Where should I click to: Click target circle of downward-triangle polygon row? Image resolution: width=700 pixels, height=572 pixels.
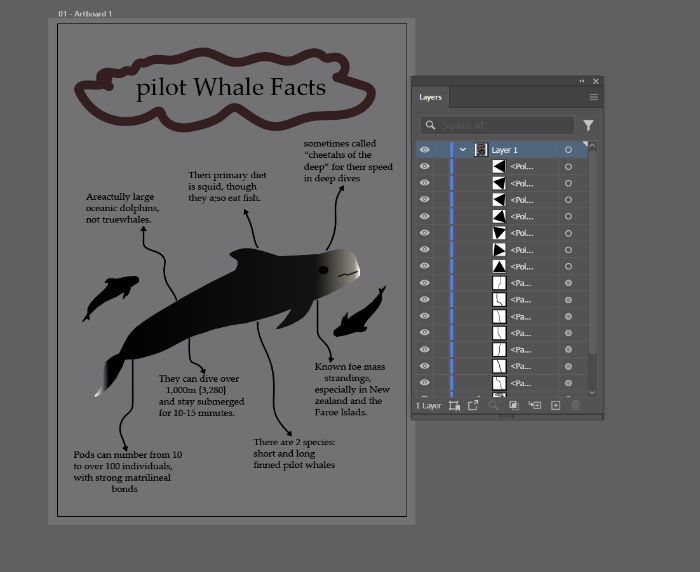[x=568, y=233]
